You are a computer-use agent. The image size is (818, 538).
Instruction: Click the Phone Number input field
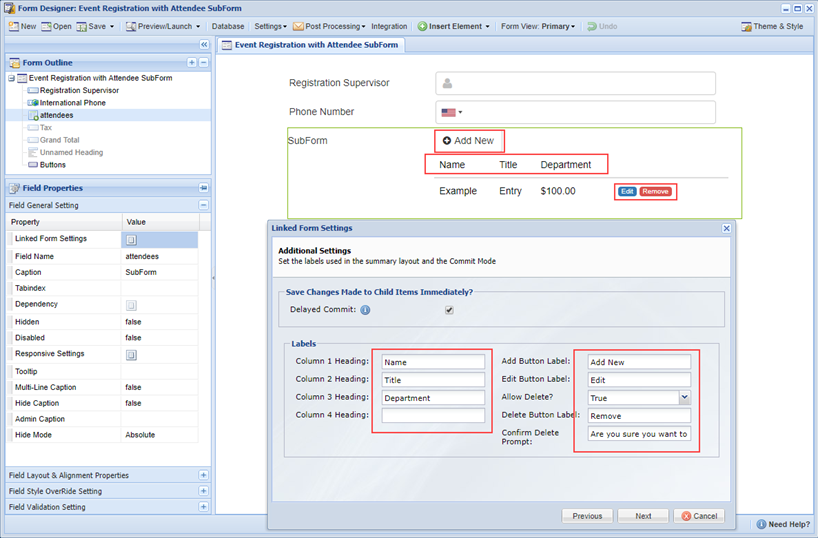pyautogui.click(x=575, y=112)
